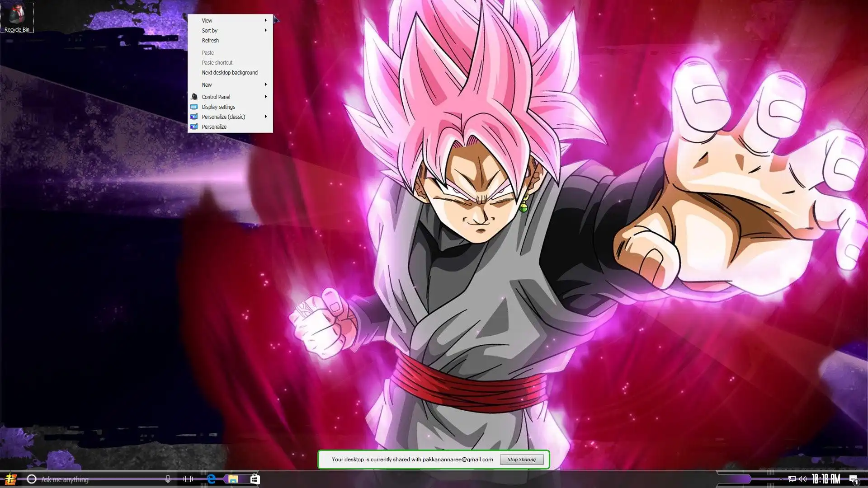Screen dimensions: 868x488
Task: Open network status tray icon
Action: (x=792, y=479)
